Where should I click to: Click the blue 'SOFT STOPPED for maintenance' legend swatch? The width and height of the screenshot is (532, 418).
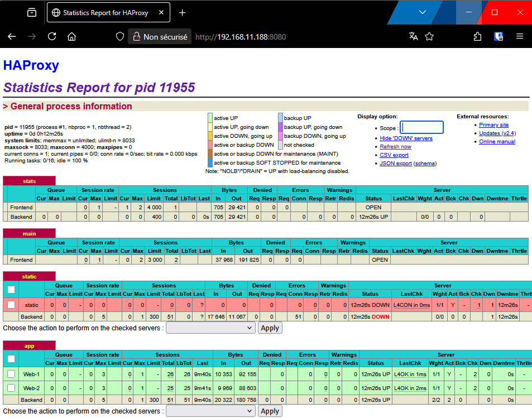[210, 162]
